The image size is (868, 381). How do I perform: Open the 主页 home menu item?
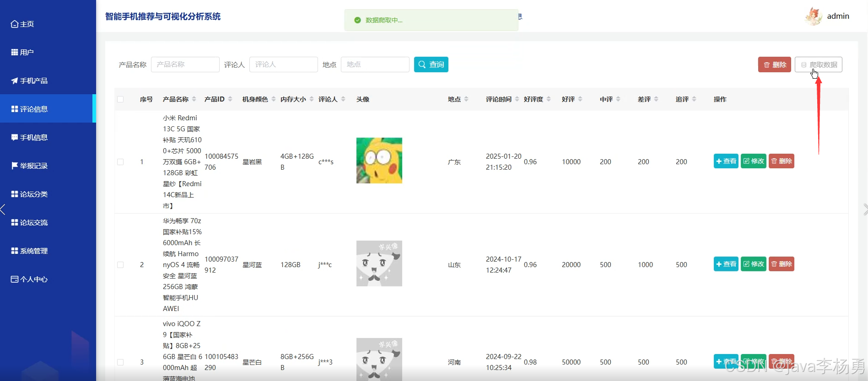[48, 24]
